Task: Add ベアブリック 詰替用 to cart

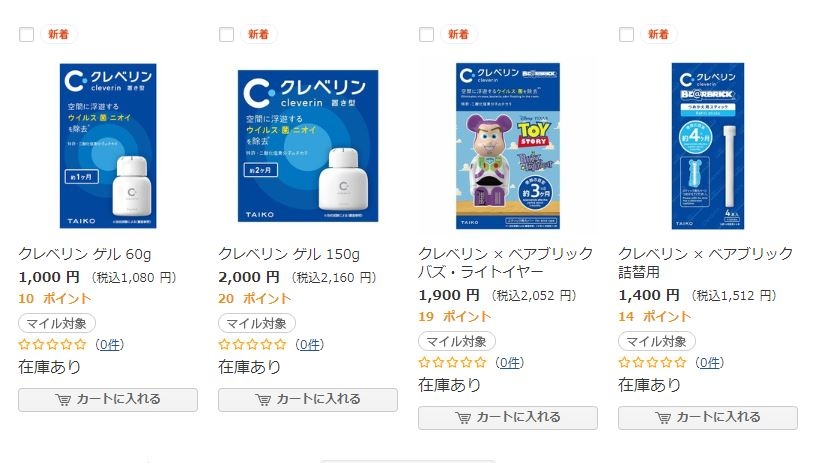Action: tap(708, 417)
